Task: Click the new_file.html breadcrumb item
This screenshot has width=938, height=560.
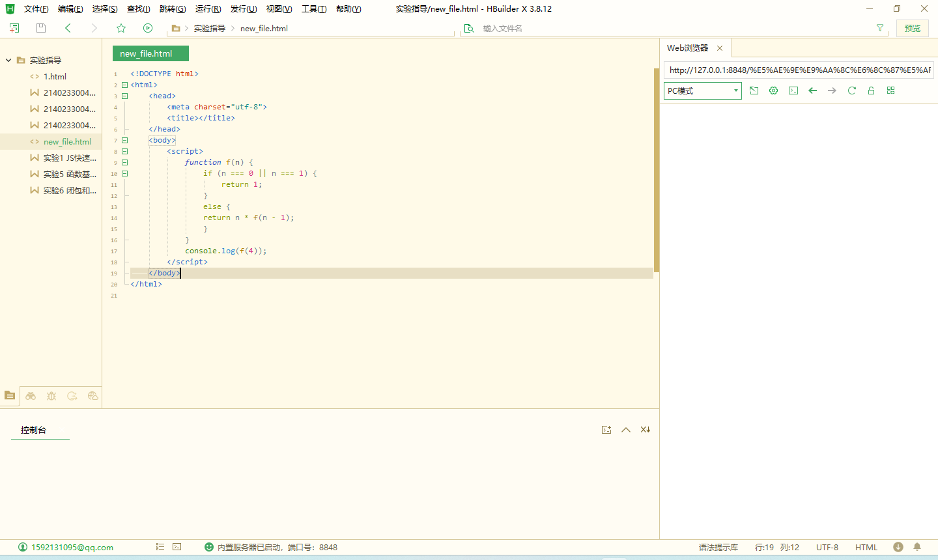Action: point(264,28)
